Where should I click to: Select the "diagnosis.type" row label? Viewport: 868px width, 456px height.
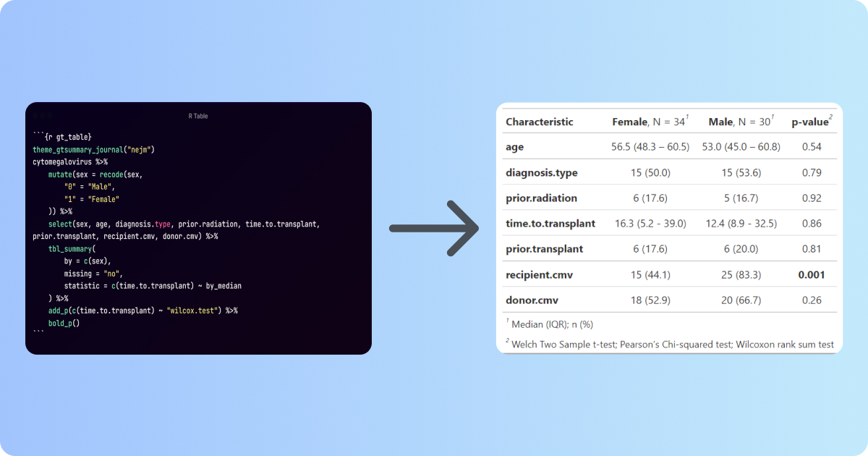tap(542, 173)
